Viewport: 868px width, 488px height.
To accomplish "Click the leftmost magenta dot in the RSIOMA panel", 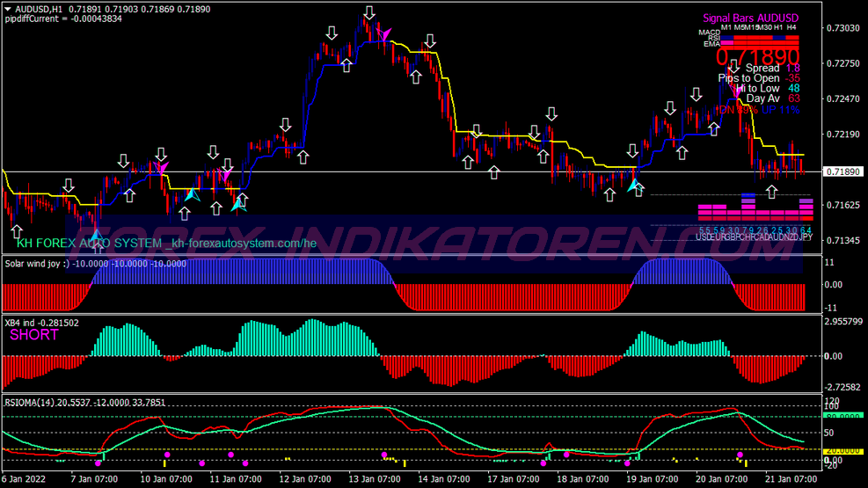I will point(98,463).
